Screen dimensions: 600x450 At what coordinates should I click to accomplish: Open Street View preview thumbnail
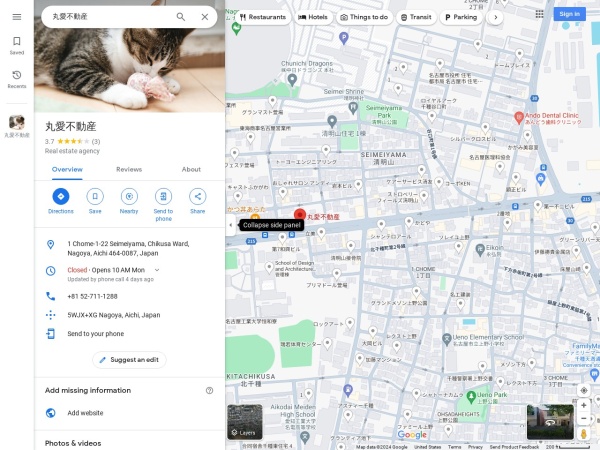coord(550,422)
